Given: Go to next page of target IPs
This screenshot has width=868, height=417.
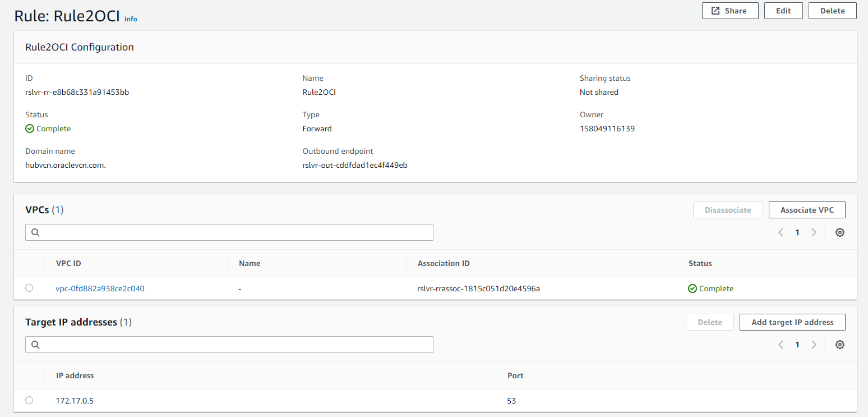Looking at the screenshot, I should click(814, 345).
